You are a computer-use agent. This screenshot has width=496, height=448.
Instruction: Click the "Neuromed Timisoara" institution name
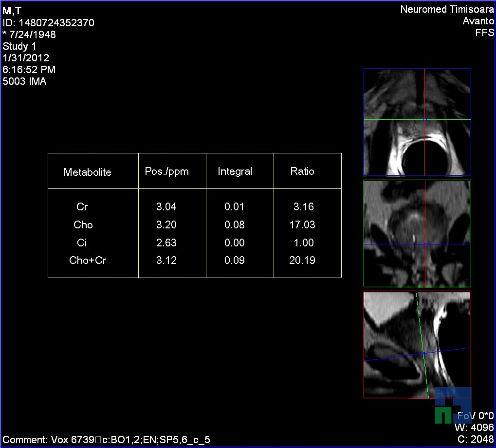447,9
